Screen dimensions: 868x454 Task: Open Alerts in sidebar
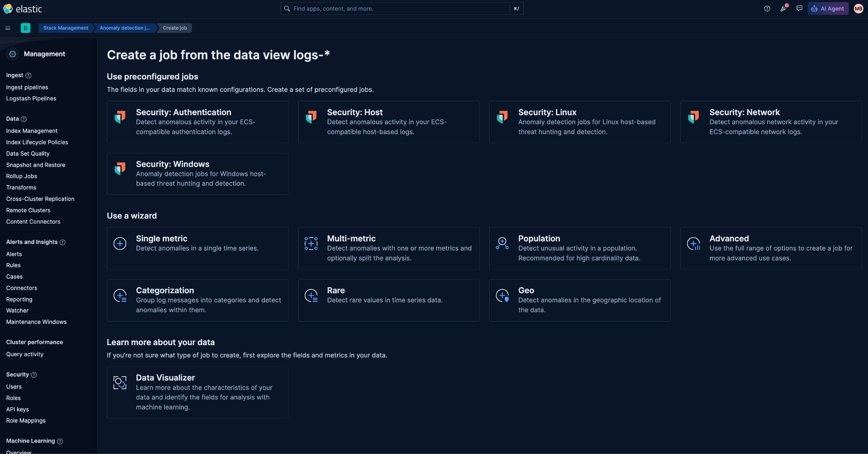coord(14,254)
